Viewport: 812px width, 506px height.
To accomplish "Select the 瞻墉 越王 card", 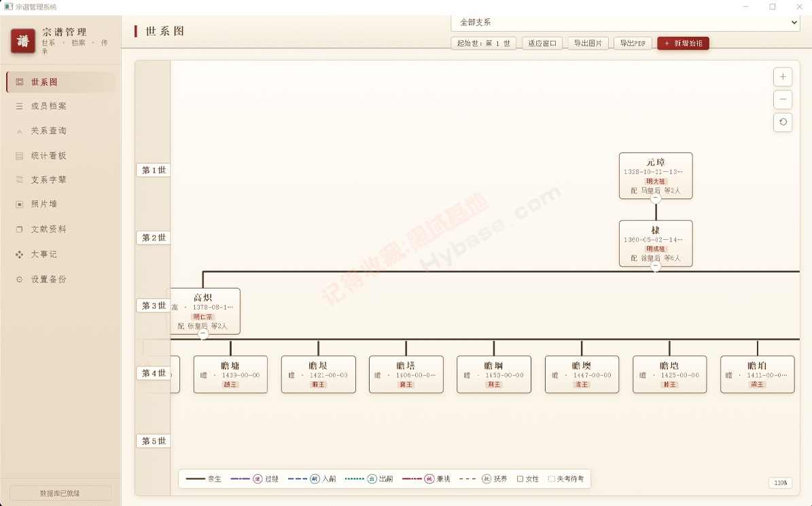I will tap(230, 375).
